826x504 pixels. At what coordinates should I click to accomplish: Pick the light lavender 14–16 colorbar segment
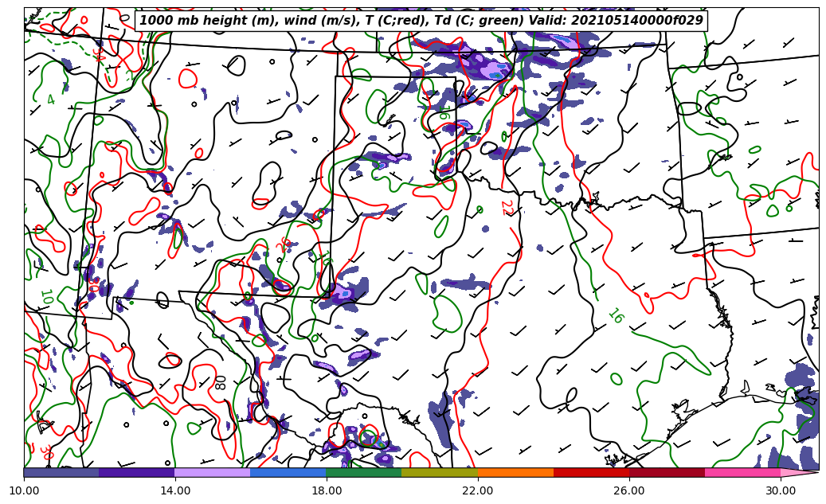click(x=212, y=472)
